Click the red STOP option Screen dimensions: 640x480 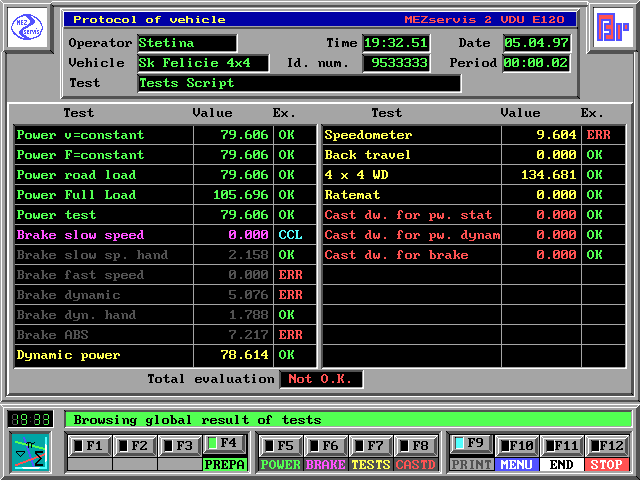click(x=607, y=464)
